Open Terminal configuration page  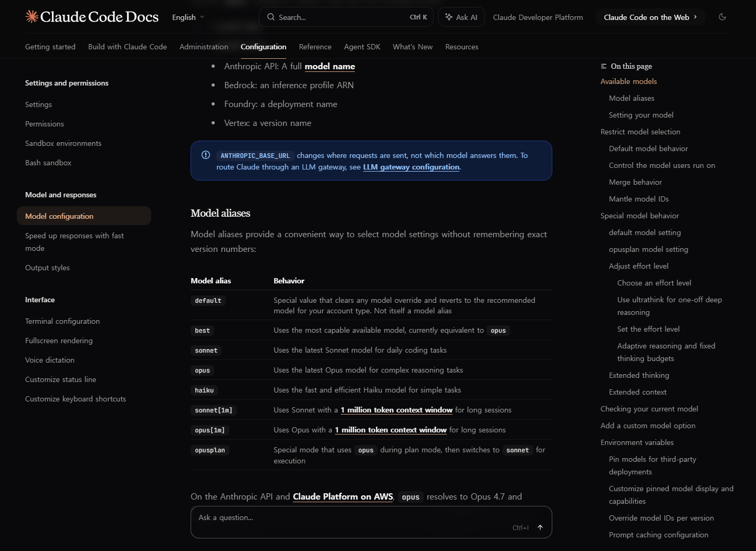pos(62,321)
